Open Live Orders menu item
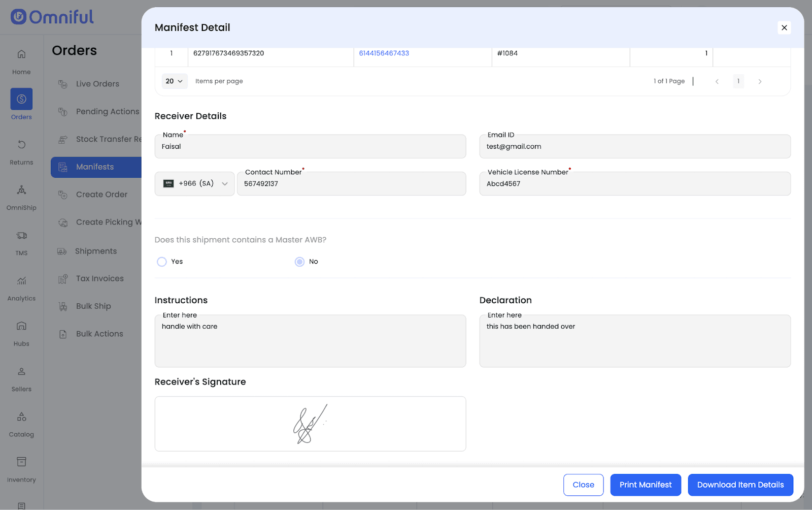The width and height of the screenshot is (812, 510). pyautogui.click(x=97, y=84)
